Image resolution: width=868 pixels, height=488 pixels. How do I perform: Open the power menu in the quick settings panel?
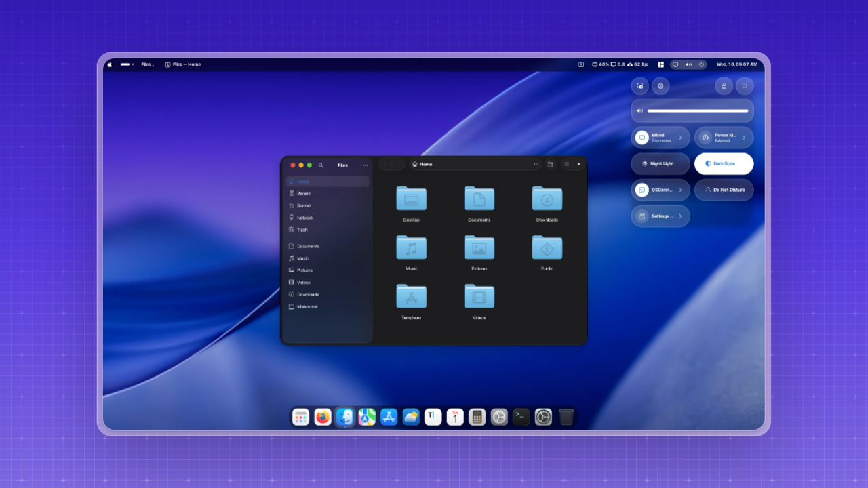coord(745,86)
